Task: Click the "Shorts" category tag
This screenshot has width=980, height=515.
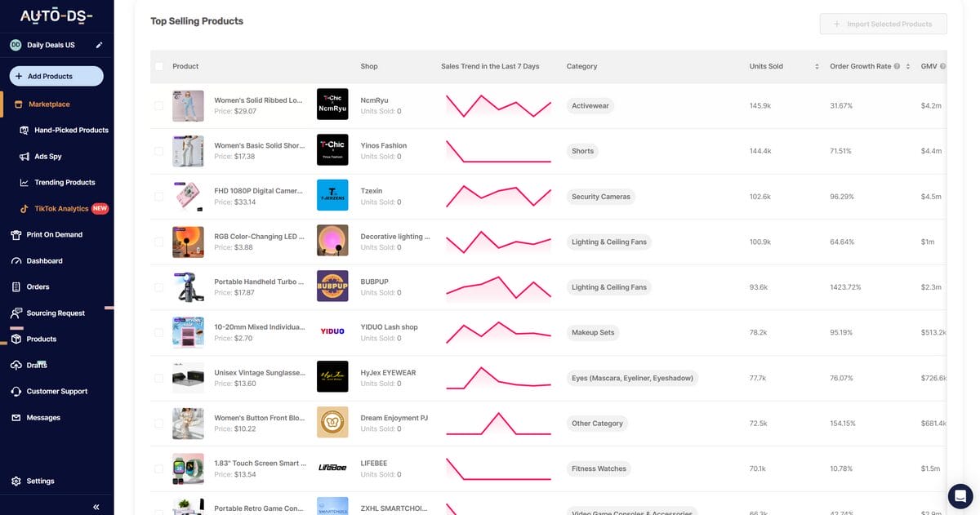Action: 582,151
